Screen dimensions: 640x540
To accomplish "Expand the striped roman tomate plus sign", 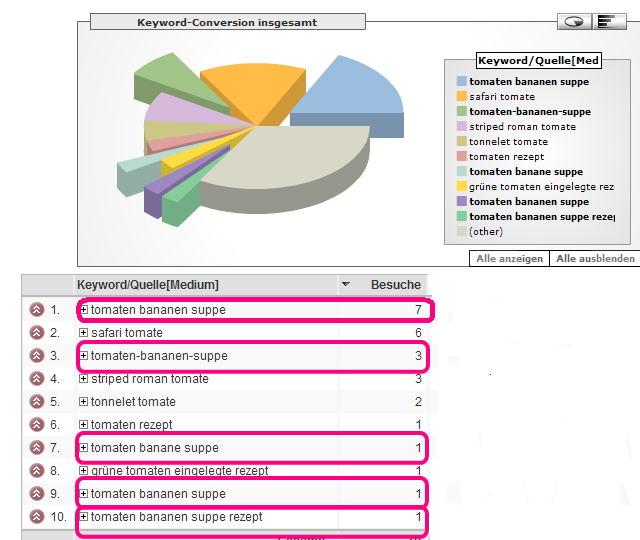I will [x=84, y=379].
